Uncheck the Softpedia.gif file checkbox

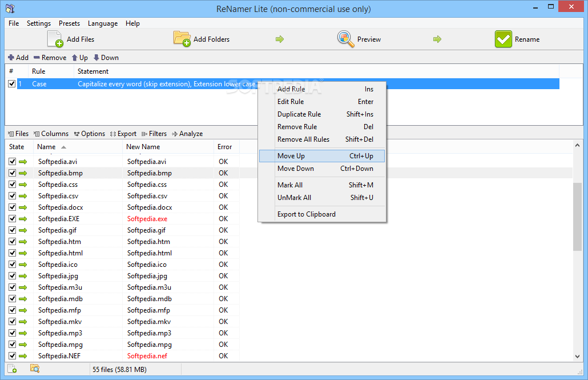click(13, 230)
